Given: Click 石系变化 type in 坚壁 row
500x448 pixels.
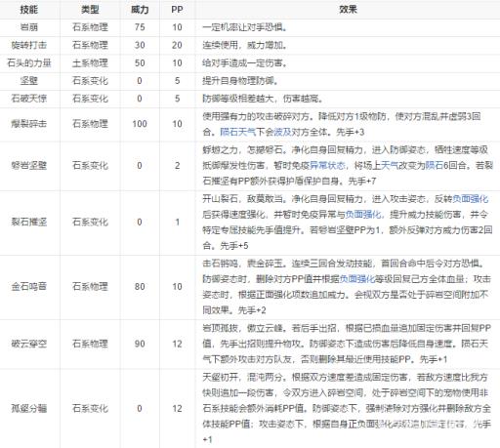Looking at the screenshot, I should [90, 80].
